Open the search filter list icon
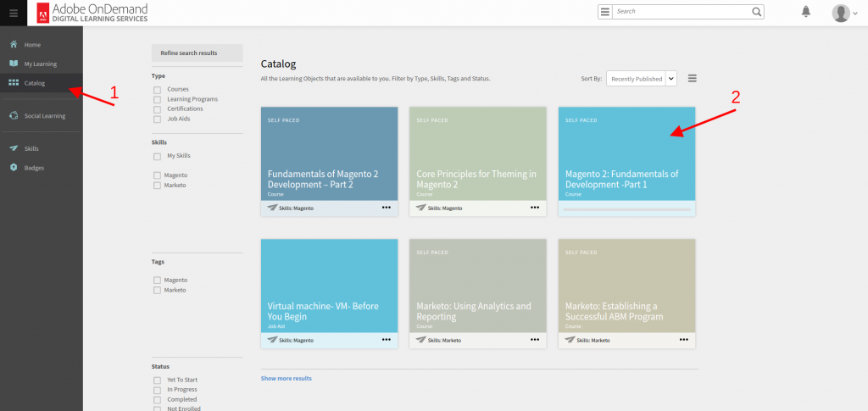The height and width of the screenshot is (411, 868). coord(605,12)
